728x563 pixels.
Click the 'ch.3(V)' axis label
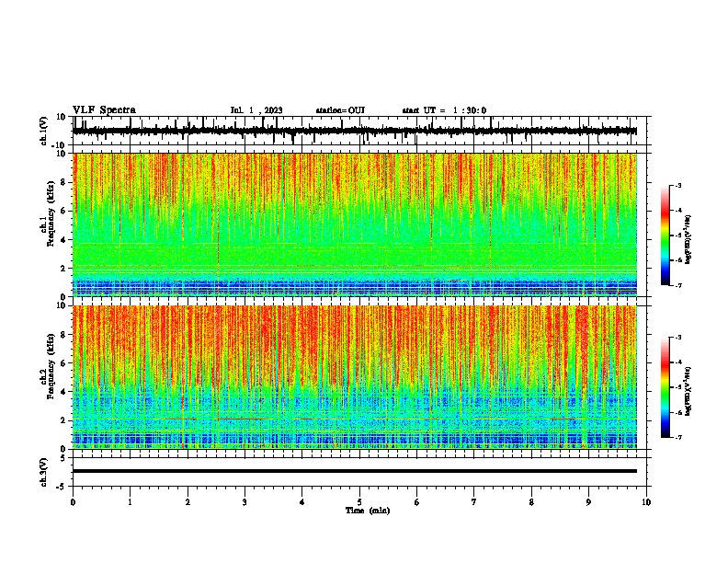tap(44, 472)
